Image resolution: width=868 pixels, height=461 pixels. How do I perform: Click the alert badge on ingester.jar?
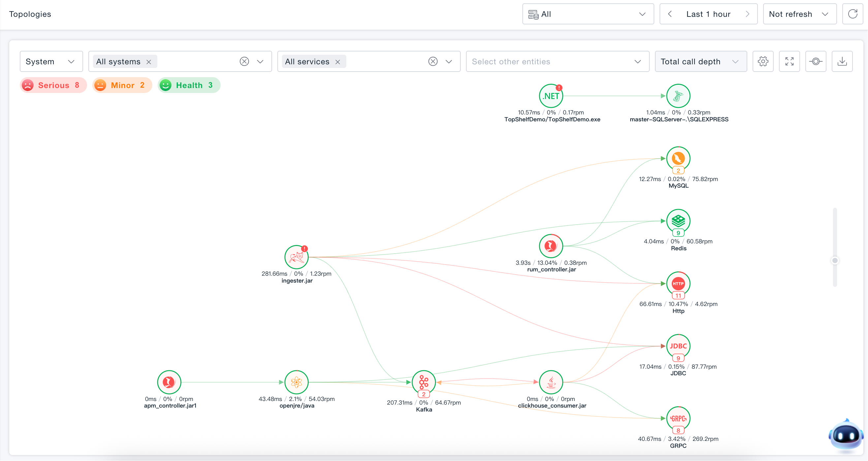coord(304,249)
